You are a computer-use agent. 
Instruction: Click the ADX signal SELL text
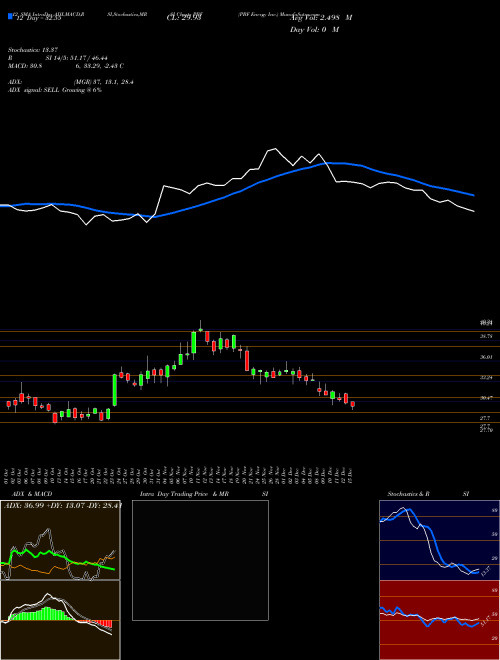coord(55,90)
